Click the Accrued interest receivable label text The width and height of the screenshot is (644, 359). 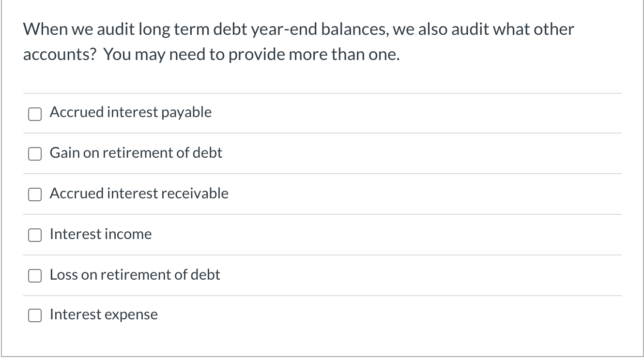coord(138,194)
